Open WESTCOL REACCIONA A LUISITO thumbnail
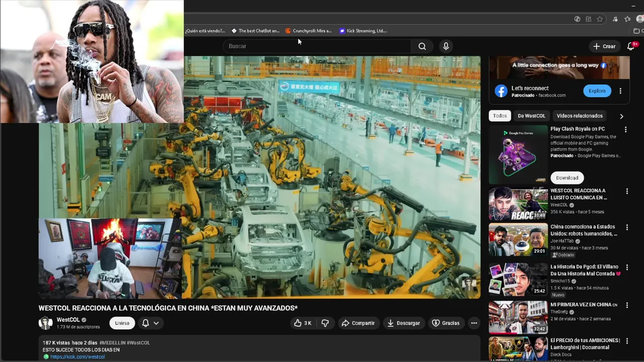This screenshot has height=362, width=644. [x=518, y=204]
